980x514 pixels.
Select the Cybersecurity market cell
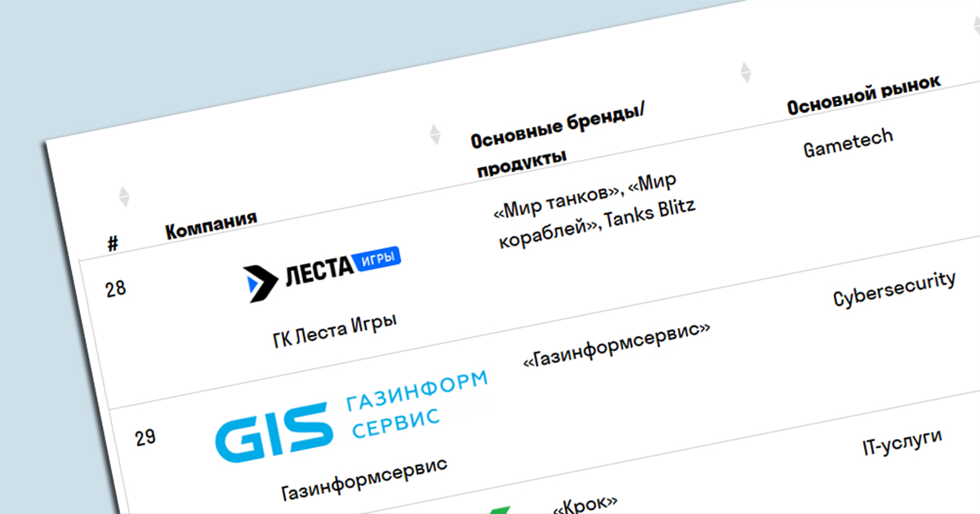893,289
